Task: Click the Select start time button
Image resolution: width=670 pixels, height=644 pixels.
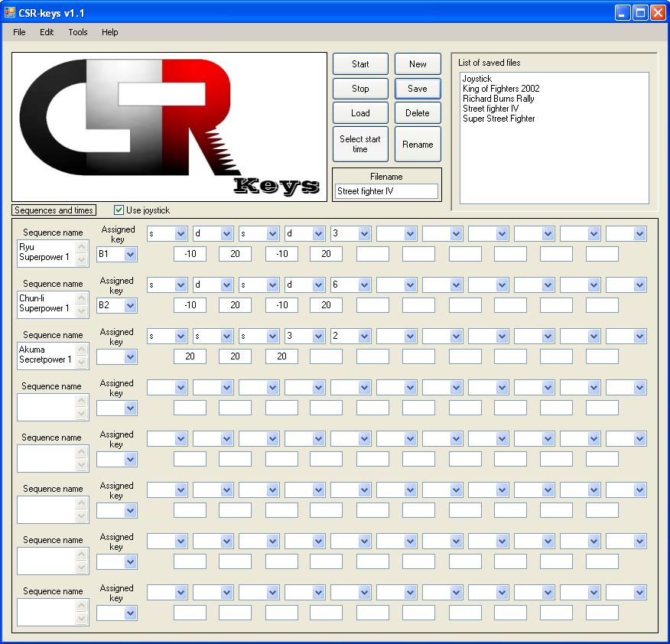Action: point(360,144)
